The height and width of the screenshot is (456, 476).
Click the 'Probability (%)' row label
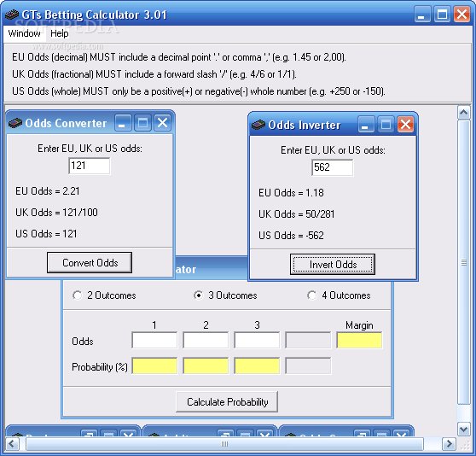point(100,367)
